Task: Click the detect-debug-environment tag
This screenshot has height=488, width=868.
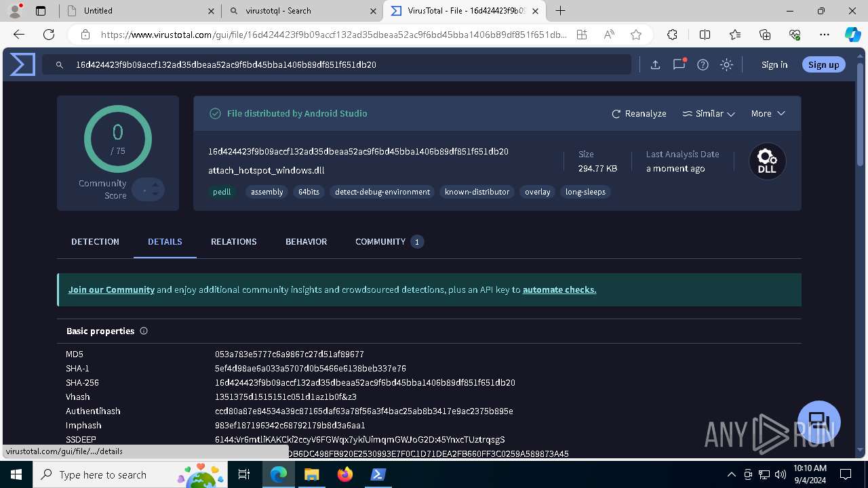Action: (382, 192)
